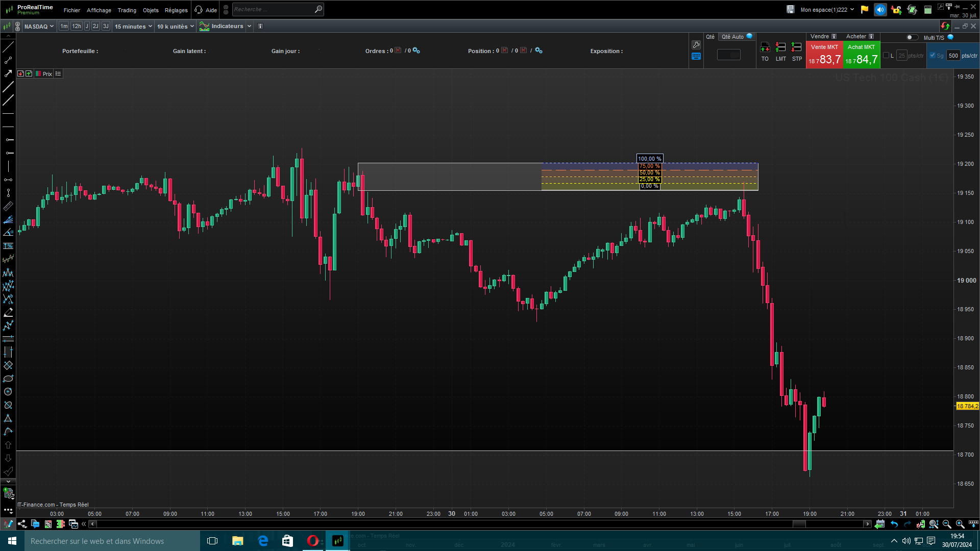Viewport: 980px width, 551px height.
Task: Click the chain link chart icon
Action: pyautogui.click(x=18, y=26)
